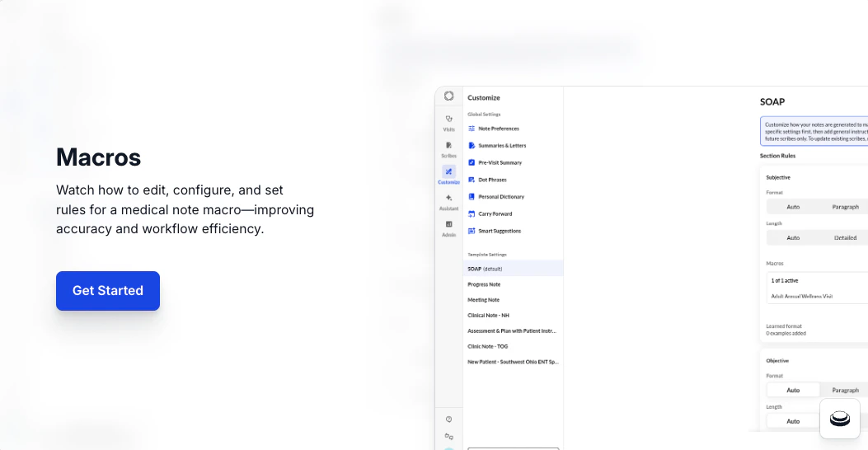Screen dimensions: 868x450
Task: Click the Personal Dictionary icon
Action: pyautogui.click(x=472, y=196)
